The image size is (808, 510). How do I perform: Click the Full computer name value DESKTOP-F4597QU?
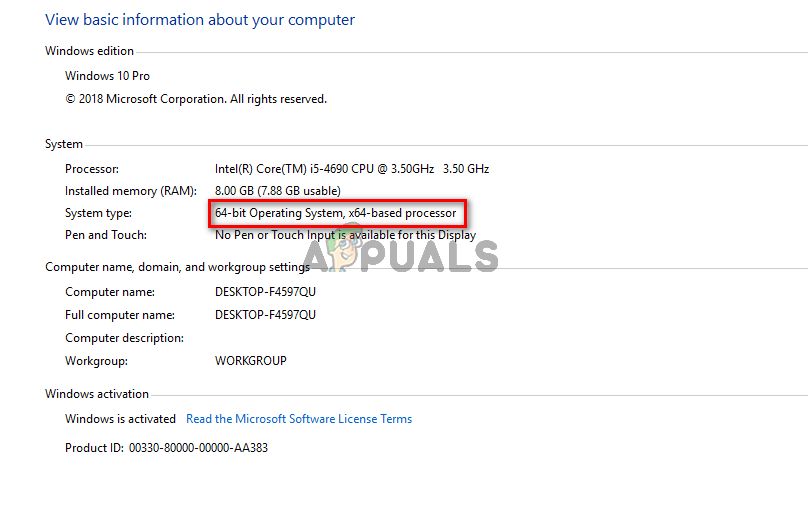point(265,315)
